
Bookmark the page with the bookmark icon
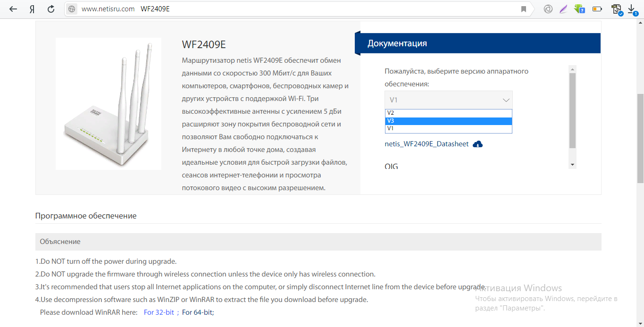click(x=524, y=9)
